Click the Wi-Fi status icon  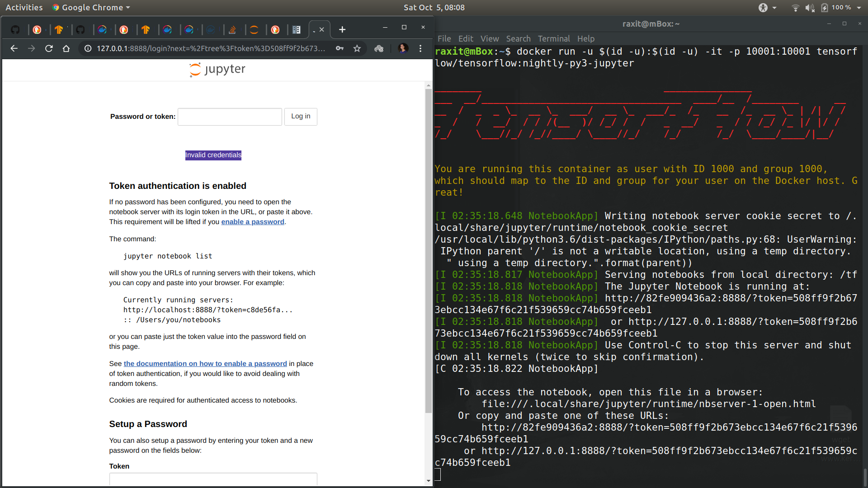(795, 7)
